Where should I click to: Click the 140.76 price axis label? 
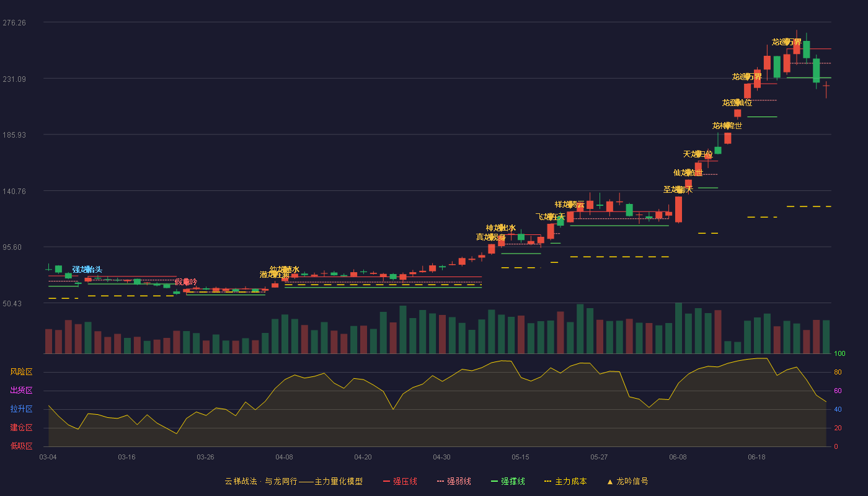click(x=14, y=191)
